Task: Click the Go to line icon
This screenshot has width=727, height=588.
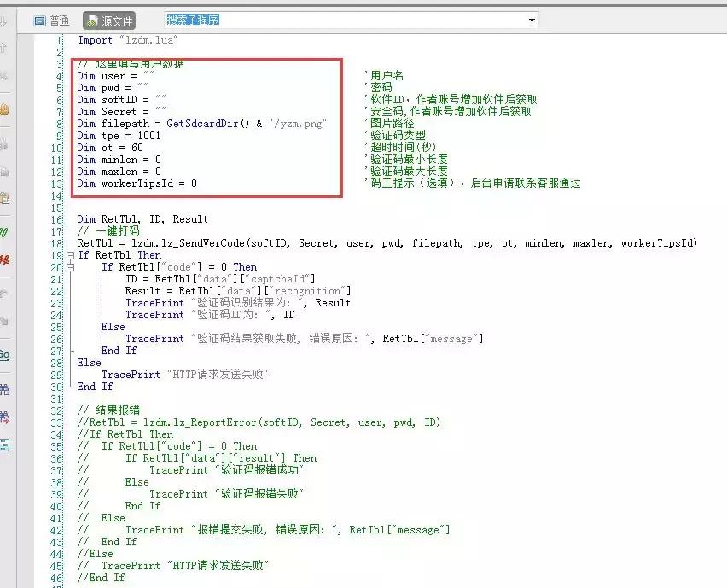Action: coord(4,355)
